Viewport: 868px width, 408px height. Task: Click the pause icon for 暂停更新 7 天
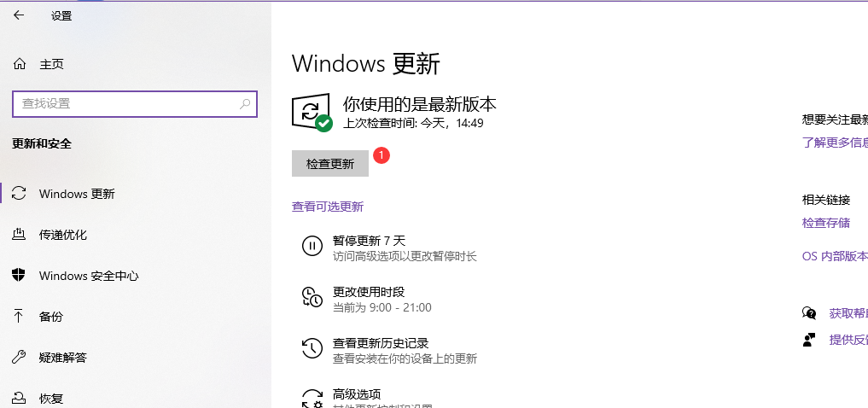pyautogui.click(x=312, y=245)
